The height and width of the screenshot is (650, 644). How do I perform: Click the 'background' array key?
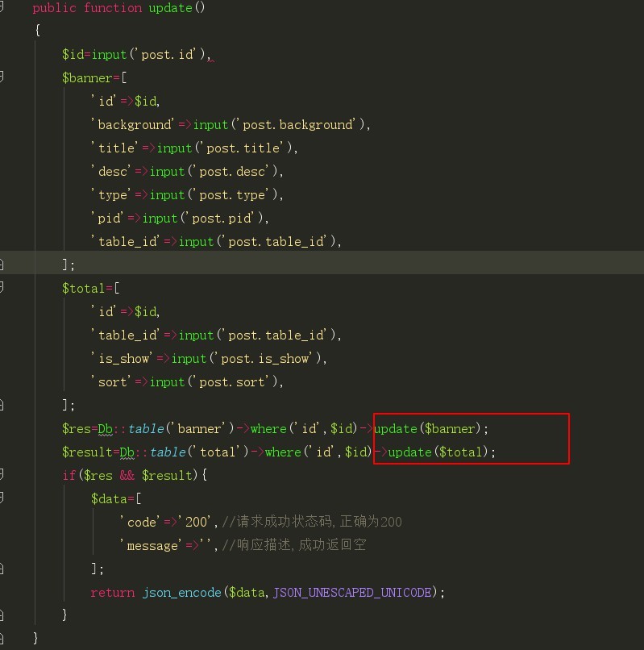(x=133, y=125)
